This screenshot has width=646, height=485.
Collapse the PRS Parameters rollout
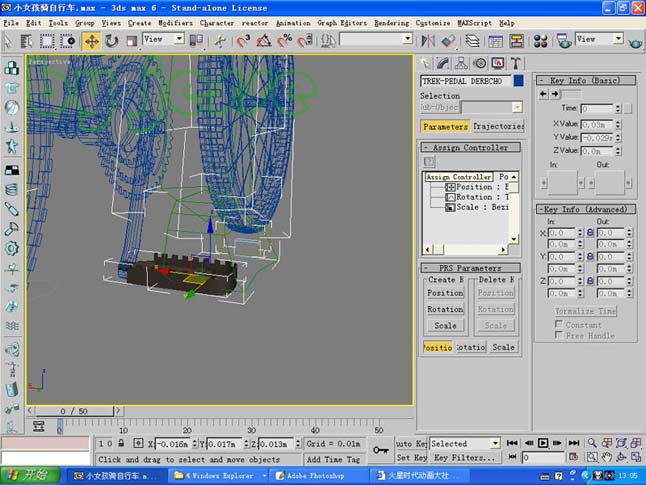coord(470,268)
